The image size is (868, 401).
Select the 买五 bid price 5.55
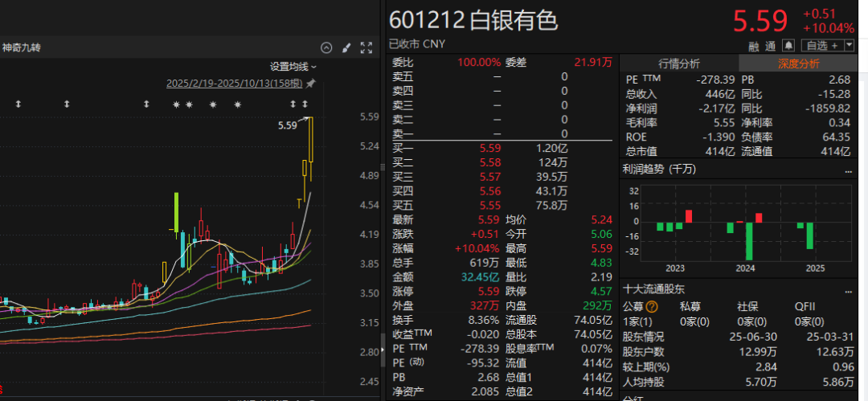pos(490,206)
